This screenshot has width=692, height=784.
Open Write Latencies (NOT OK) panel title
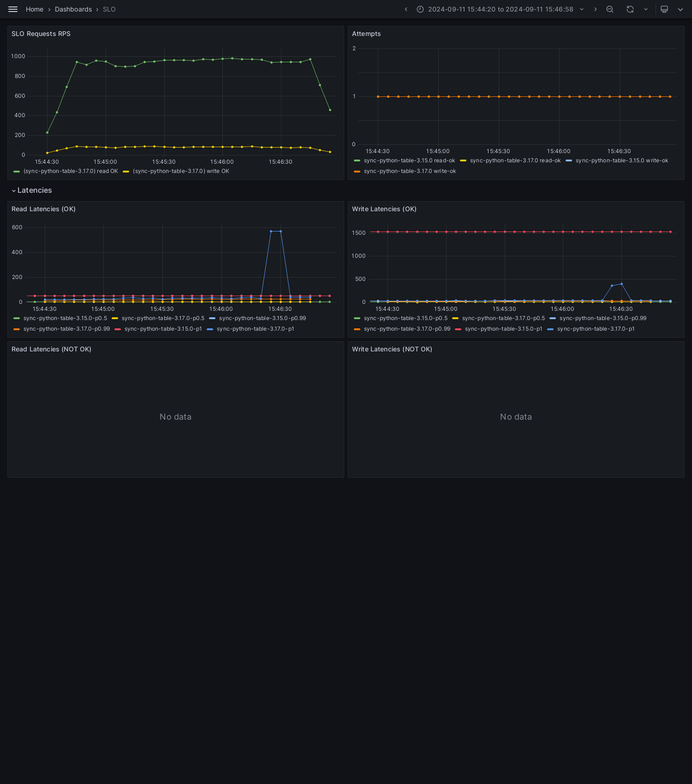tap(392, 349)
